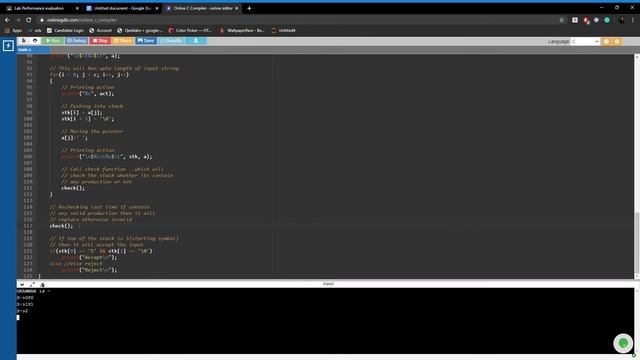Click the code editor vertical scrollbar
This screenshot has height=360, width=640.
637,167
